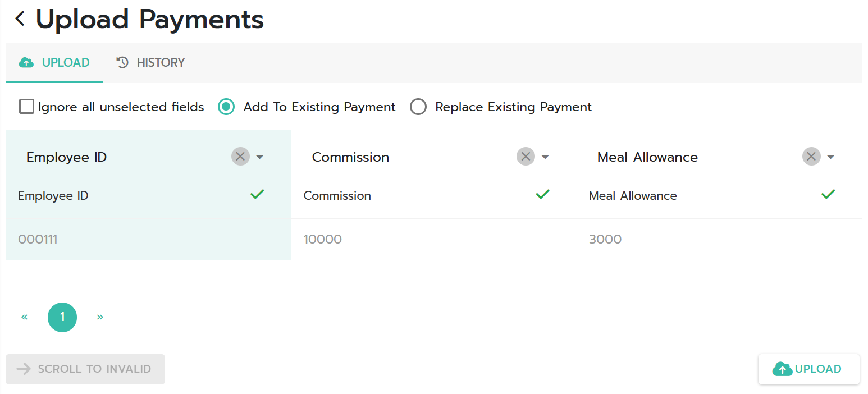868x394 pixels.
Task: Clear the Meal Allowance column mapping
Action: tap(811, 157)
